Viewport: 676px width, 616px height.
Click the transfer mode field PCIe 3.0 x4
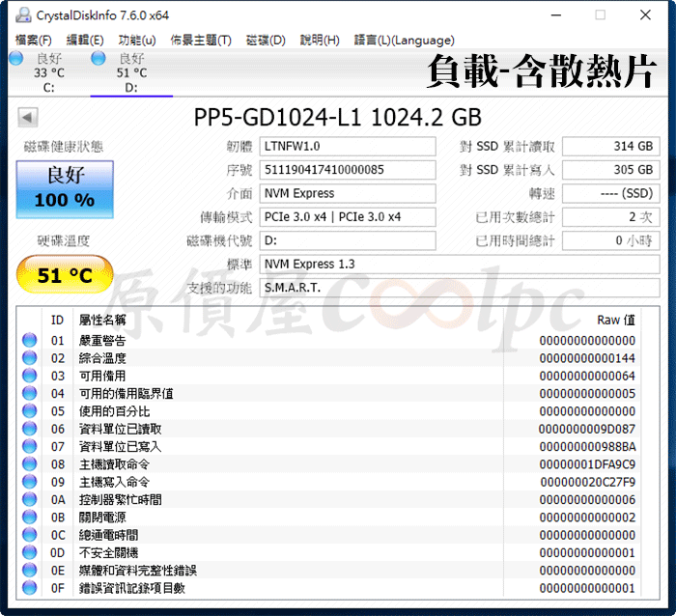(x=348, y=217)
